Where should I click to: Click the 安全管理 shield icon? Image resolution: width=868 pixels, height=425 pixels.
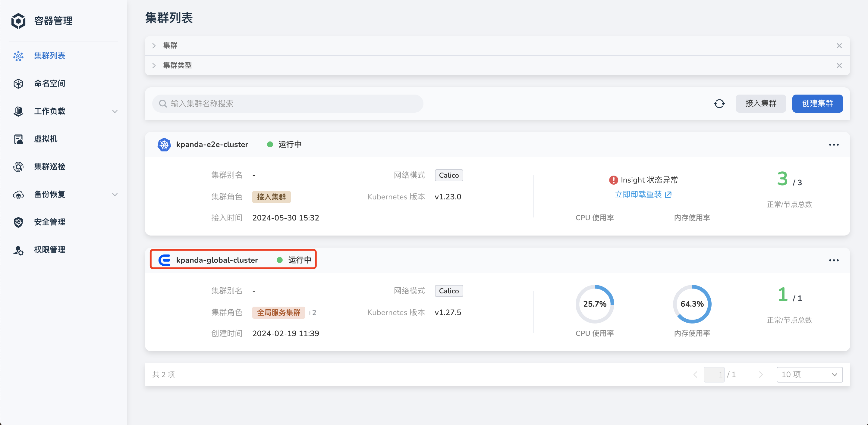coord(18,222)
